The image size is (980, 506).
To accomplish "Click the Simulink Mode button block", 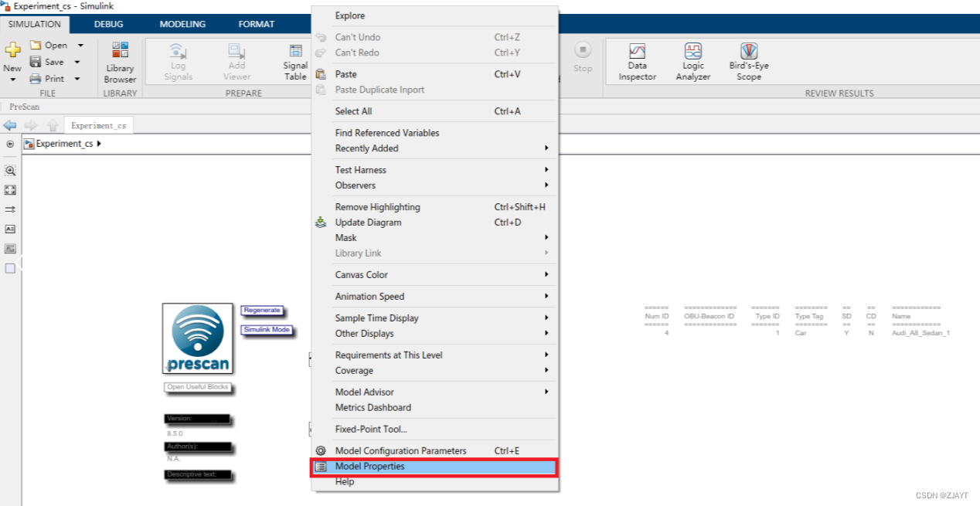I will (267, 330).
